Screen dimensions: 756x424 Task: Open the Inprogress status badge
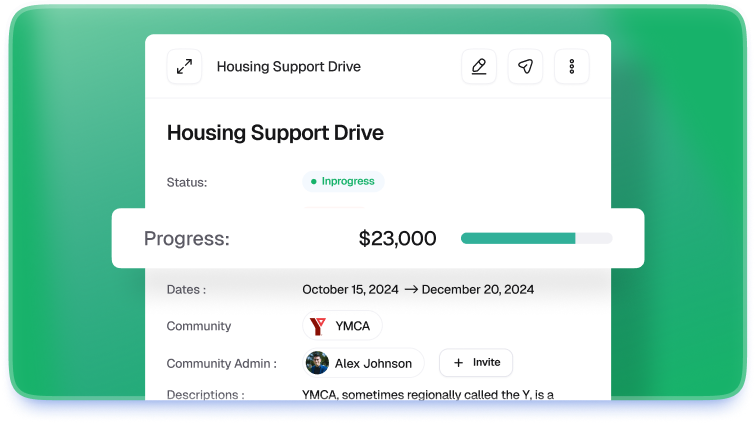pos(343,182)
